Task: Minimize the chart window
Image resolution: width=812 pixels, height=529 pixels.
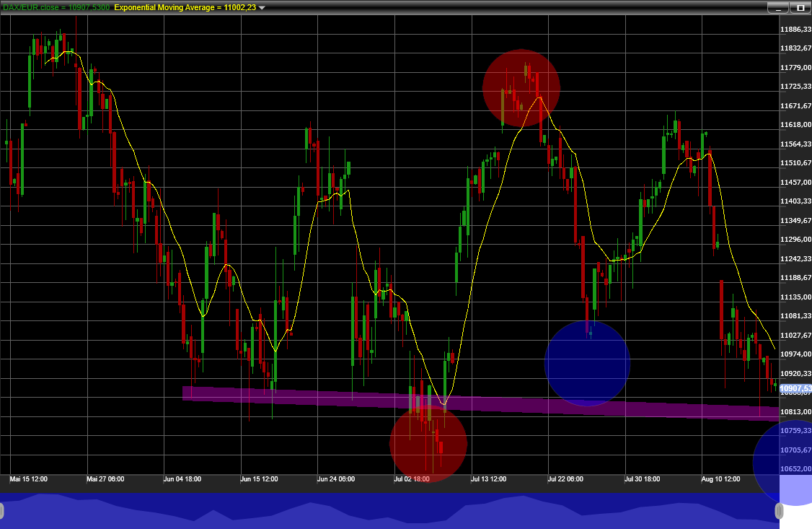Action: coord(777,8)
